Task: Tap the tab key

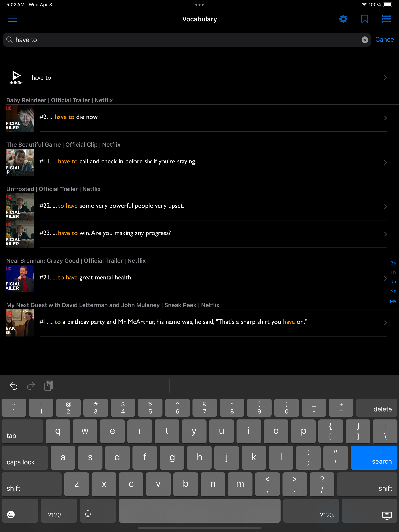Action: click(22, 431)
